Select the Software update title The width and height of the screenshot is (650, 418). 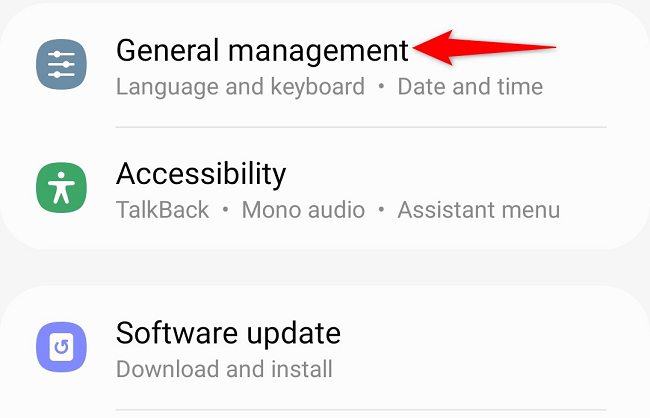coord(228,332)
